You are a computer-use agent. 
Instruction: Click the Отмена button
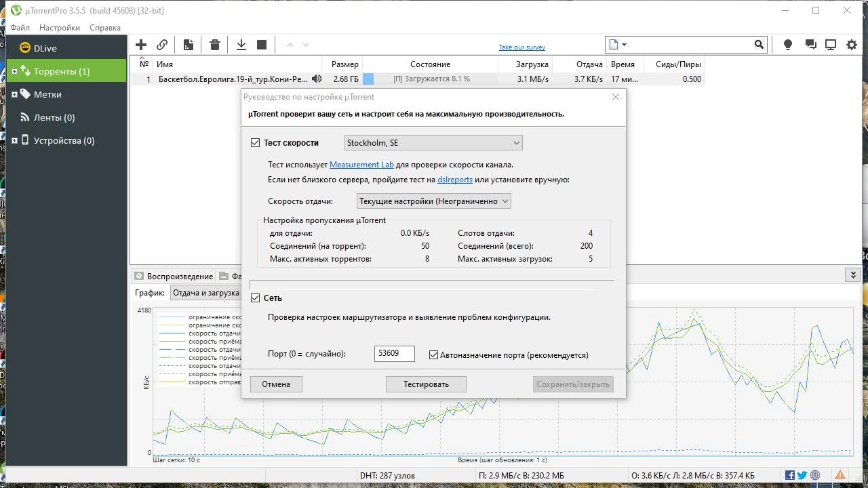pyautogui.click(x=276, y=384)
